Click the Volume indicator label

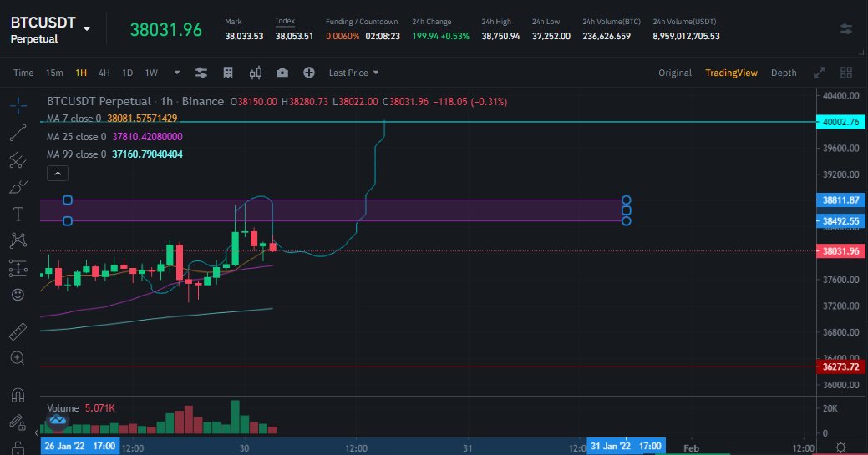(x=63, y=408)
